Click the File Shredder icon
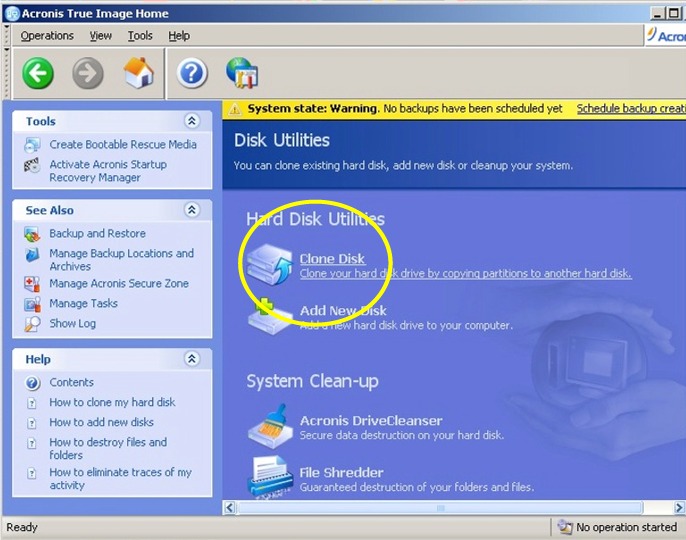The image size is (686, 540). point(270,477)
